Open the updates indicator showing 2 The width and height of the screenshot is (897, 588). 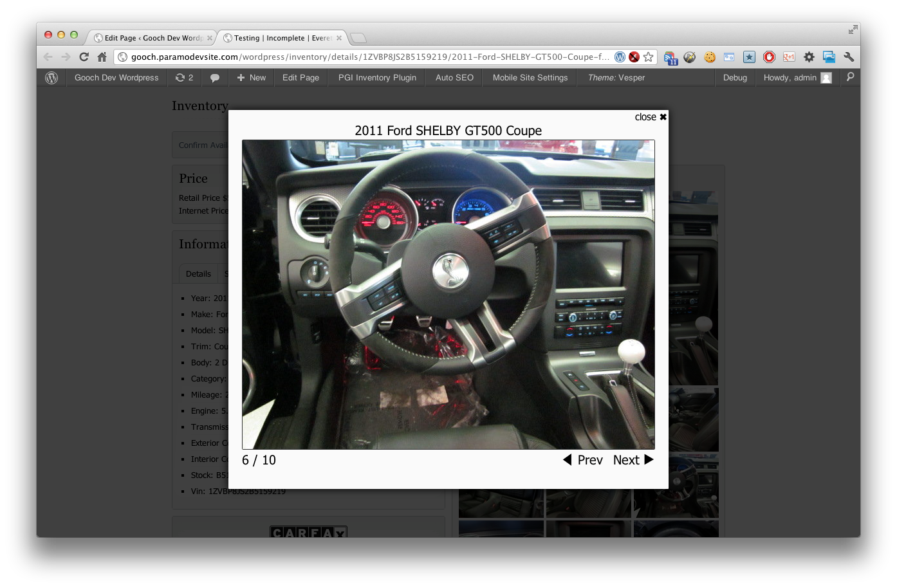pyautogui.click(x=184, y=78)
